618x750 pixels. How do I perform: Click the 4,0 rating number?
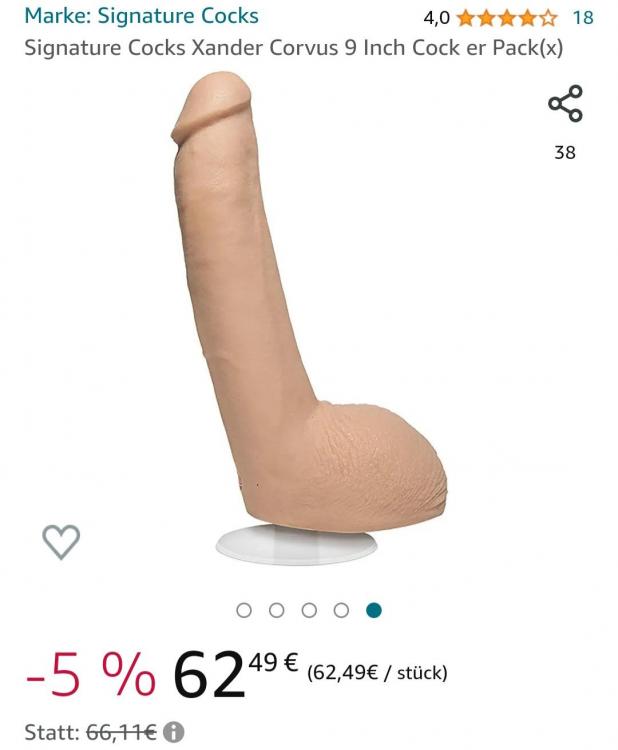[436, 18]
